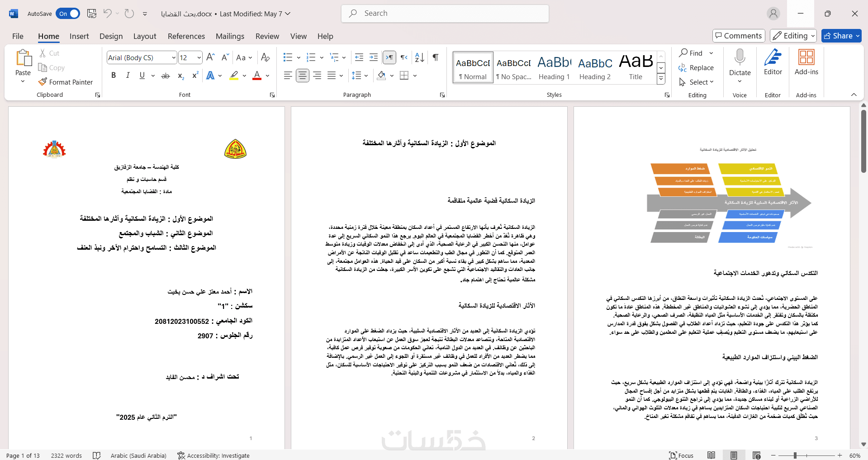Click the Search box in title bar
868x460 pixels.
[x=445, y=14]
